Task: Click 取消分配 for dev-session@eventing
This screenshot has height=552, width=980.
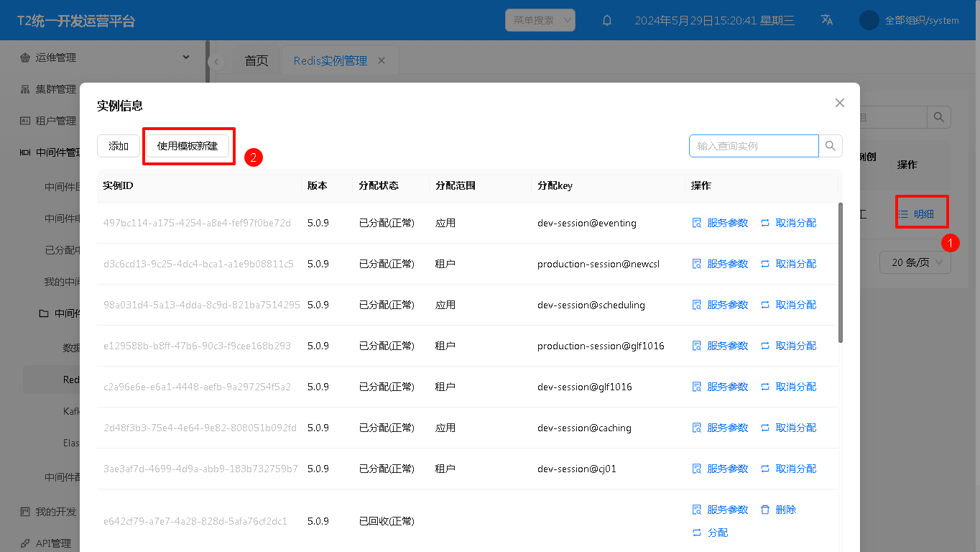Action: (x=788, y=223)
